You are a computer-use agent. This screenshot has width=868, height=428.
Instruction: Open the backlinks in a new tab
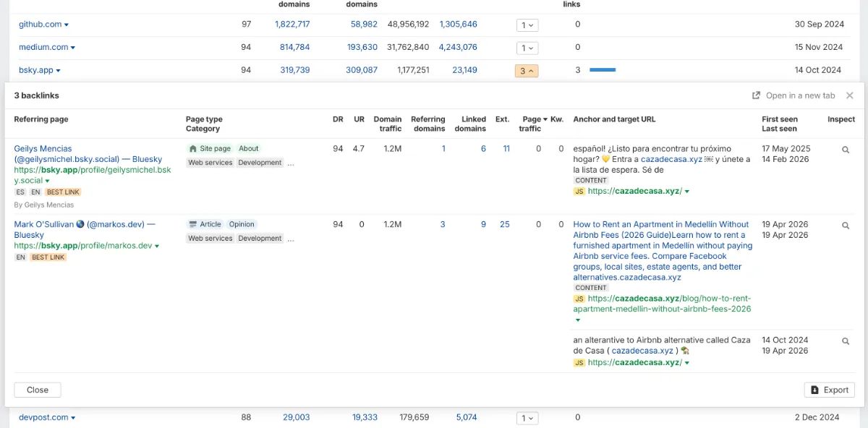(793, 95)
